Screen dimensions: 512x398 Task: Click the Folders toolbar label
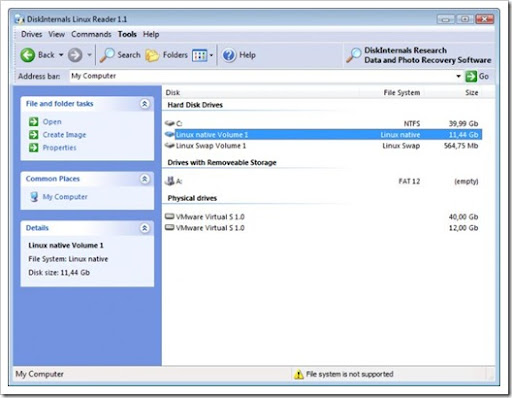pos(175,55)
